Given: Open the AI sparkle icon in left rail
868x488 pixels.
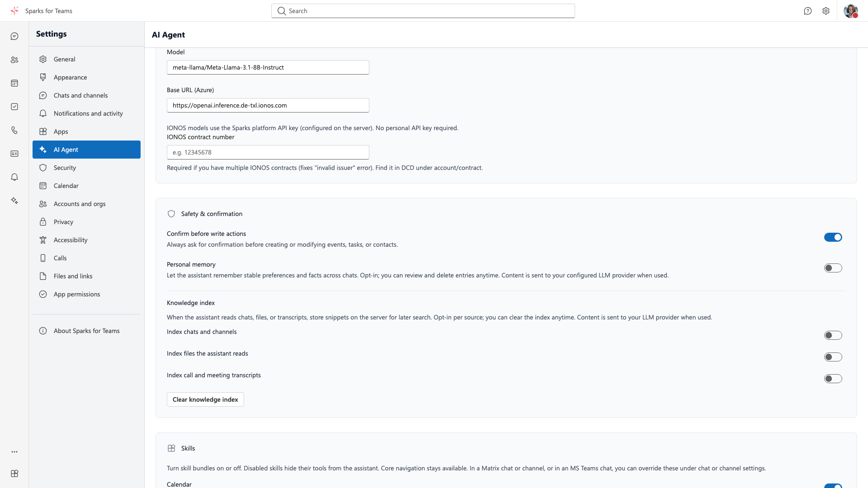Looking at the screenshot, I should pos(14,201).
